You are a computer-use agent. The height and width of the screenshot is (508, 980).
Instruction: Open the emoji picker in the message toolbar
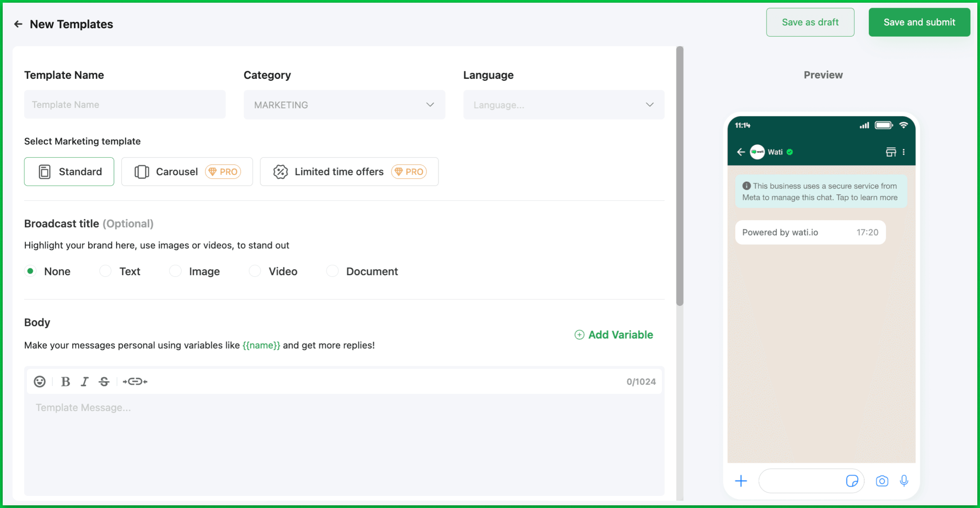40,382
